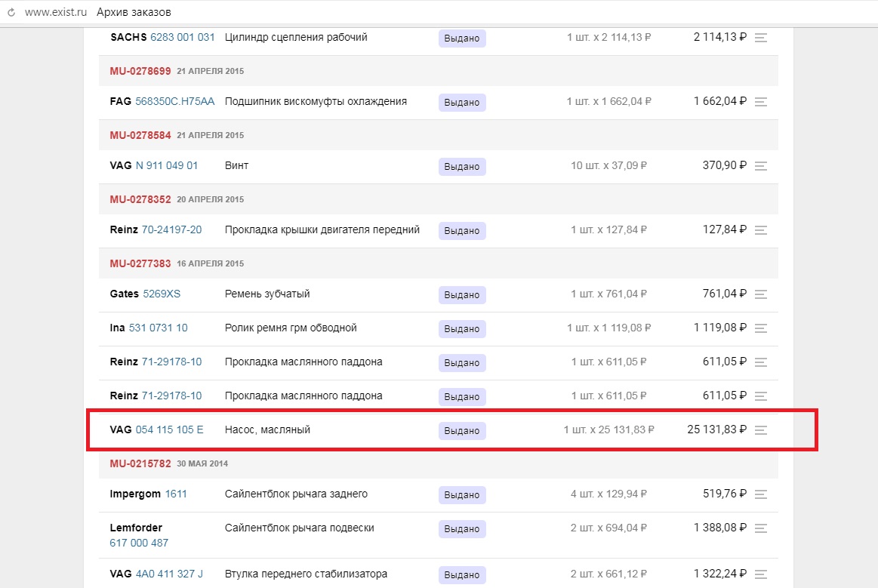Click part number 568350C.H75AA link
This screenshot has height=588, width=878.
point(174,102)
